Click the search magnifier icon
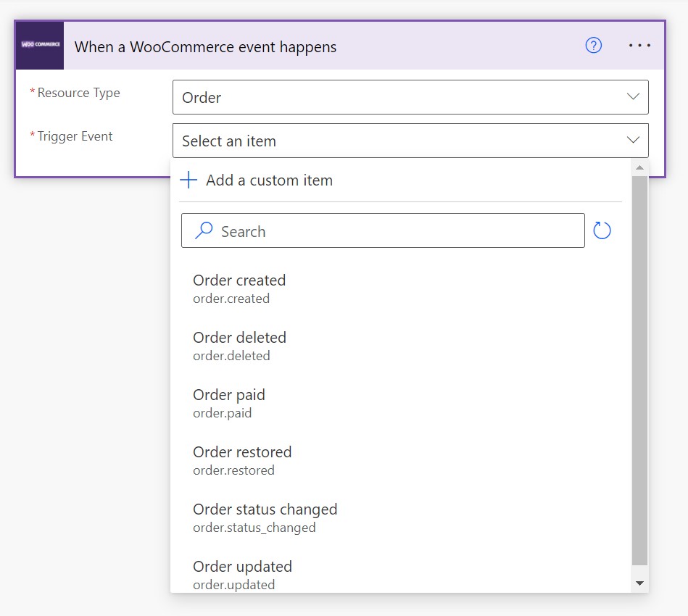The width and height of the screenshot is (688, 616). click(x=202, y=230)
